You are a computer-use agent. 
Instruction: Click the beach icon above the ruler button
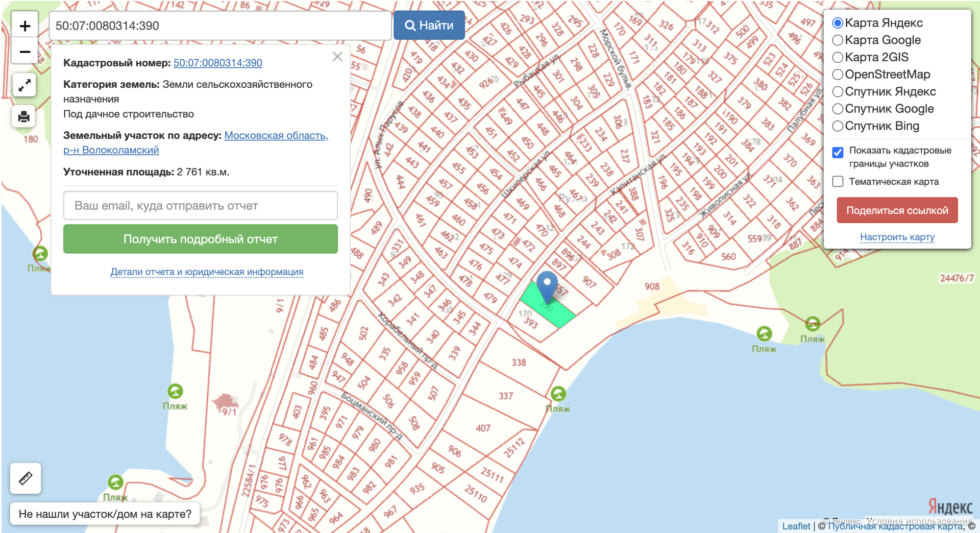pos(115,482)
